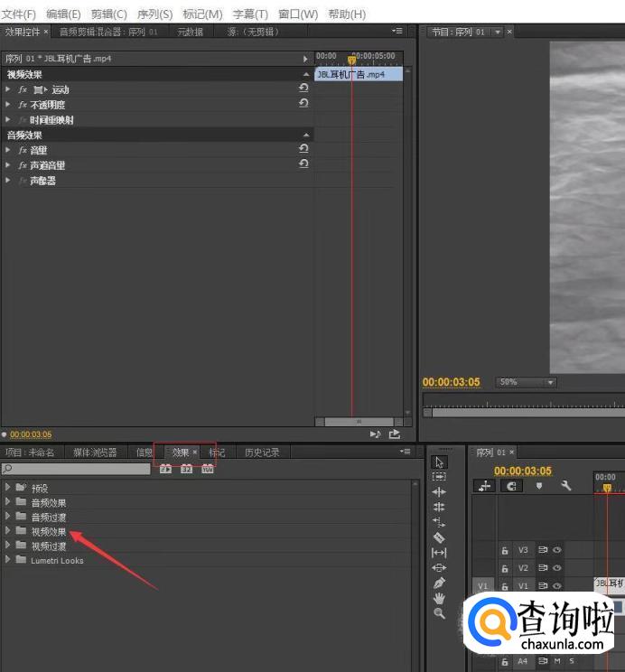Open the 序列(S) menu
The image size is (625, 672).
point(154,14)
